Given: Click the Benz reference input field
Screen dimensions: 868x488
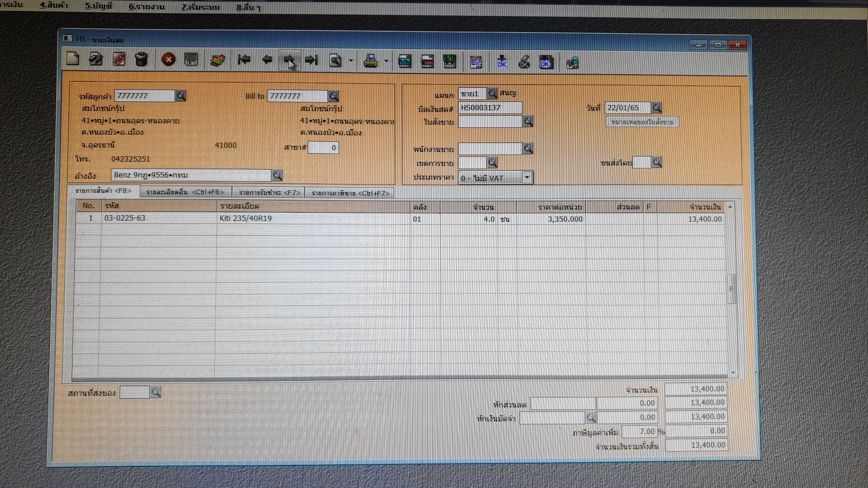Looking at the screenshot, I should pos(191,175).
